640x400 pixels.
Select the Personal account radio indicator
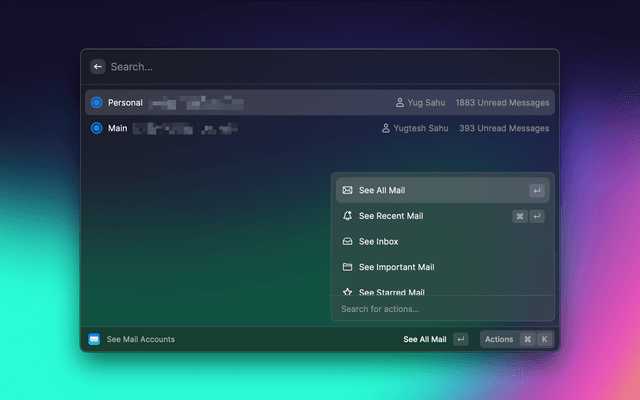click(x=96, y=103)
